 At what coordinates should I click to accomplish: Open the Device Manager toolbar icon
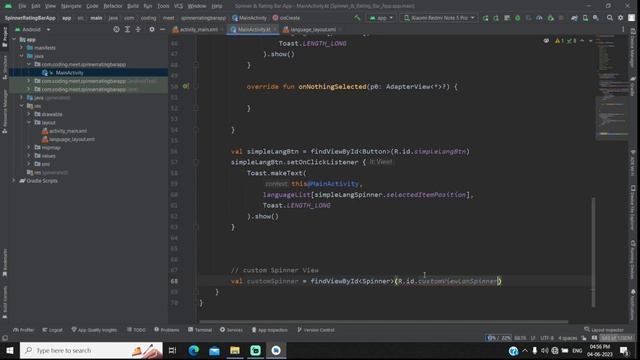[585, 18]
